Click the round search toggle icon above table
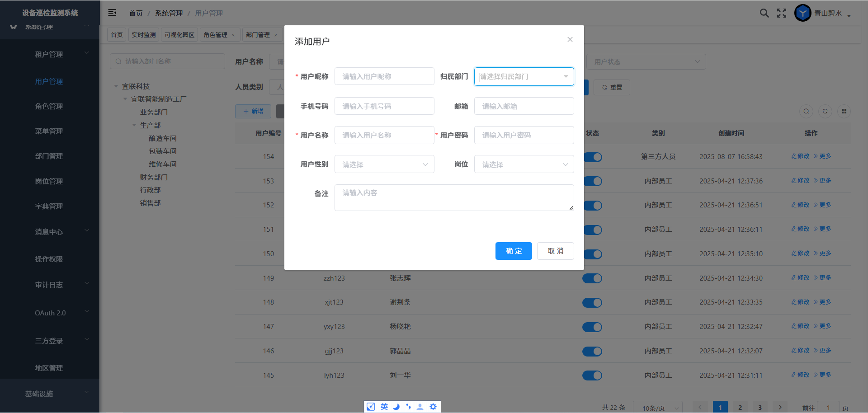The image size is (868, 413). [806, 112]
